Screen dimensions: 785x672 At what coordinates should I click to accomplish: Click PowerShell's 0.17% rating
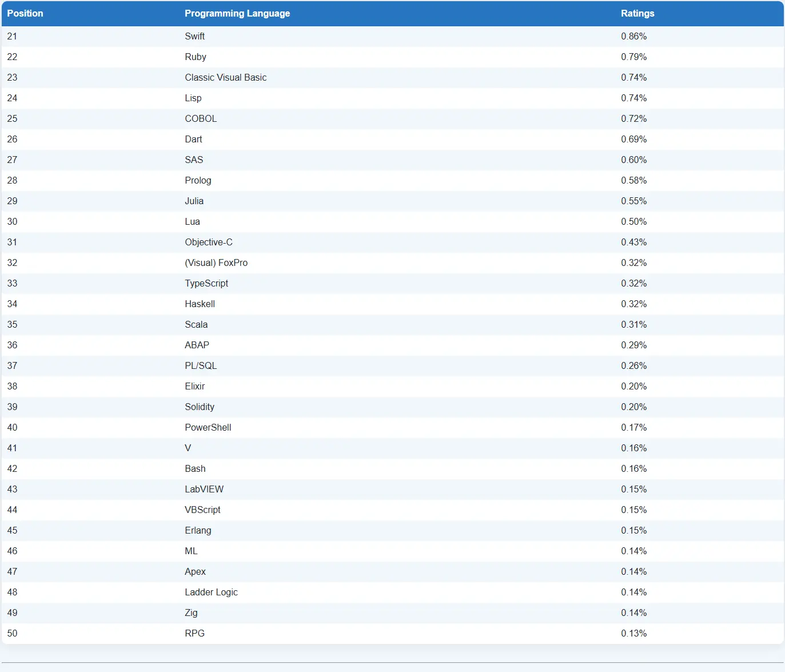click(x=634, y=427)
